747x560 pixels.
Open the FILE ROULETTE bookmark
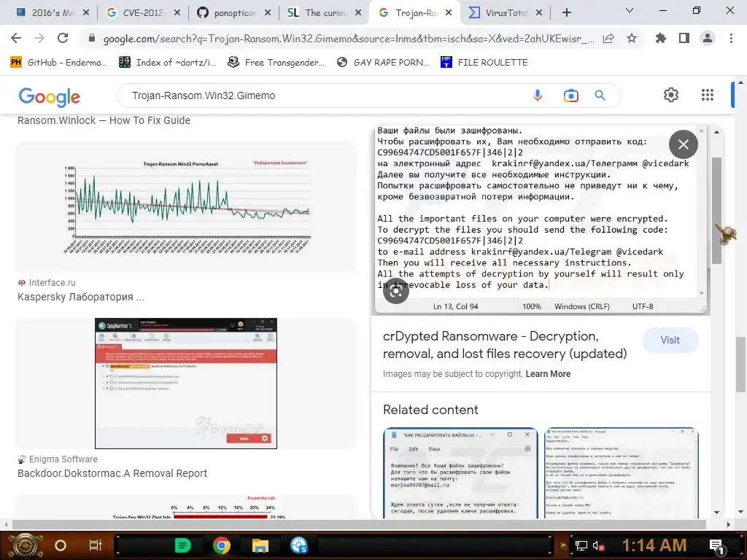484,63
